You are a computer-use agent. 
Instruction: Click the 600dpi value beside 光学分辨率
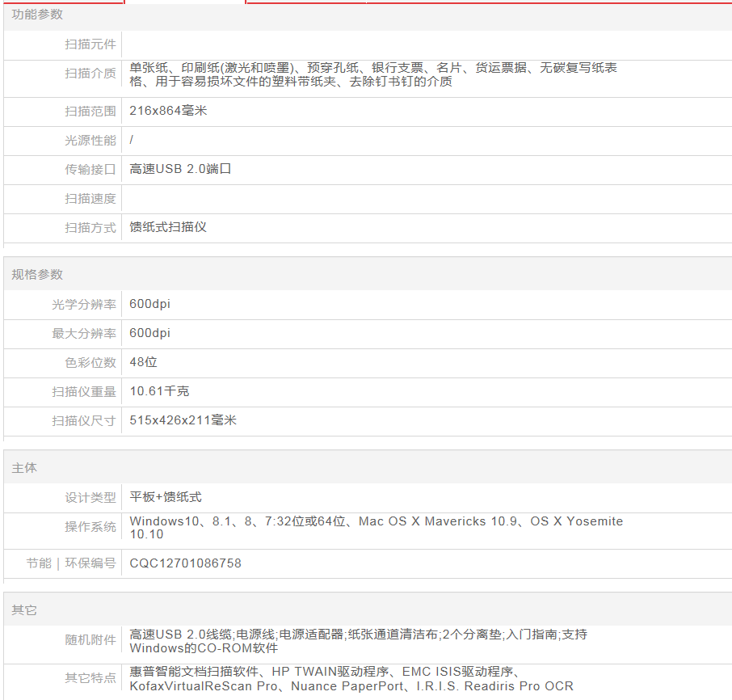(x=150, y=304)
